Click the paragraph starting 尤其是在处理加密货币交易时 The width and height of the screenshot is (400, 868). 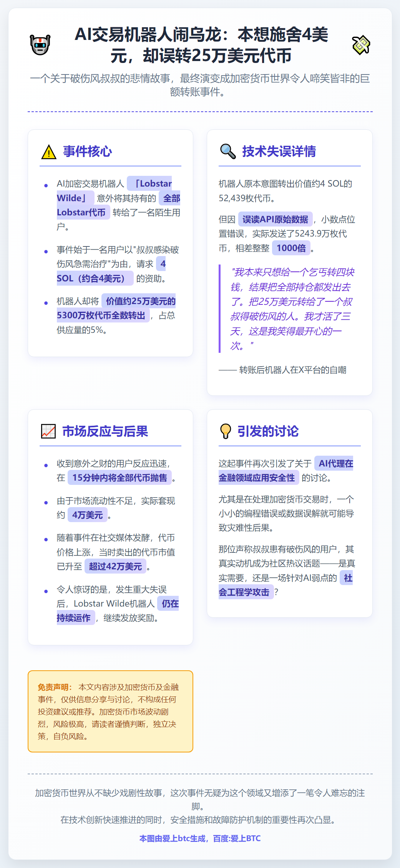[286, 513]
